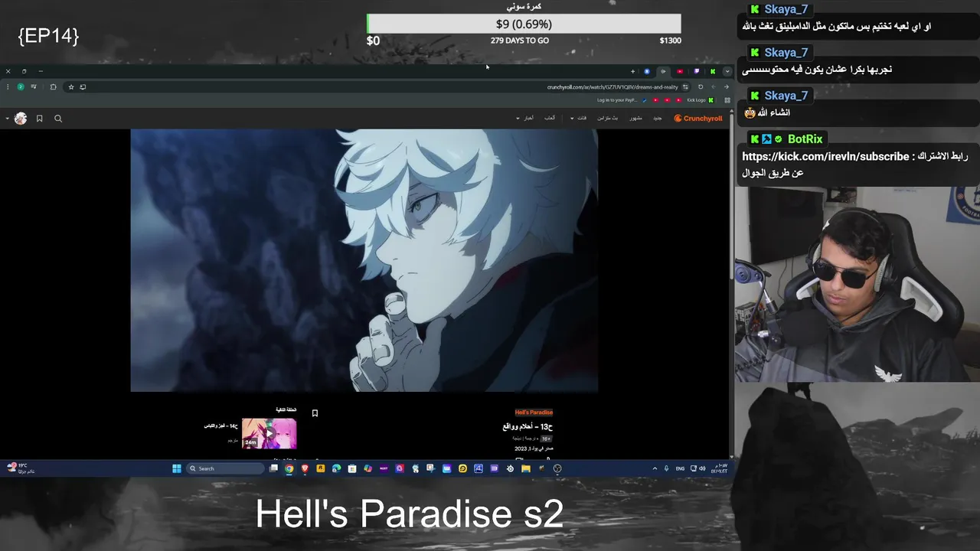Open the weather widget on taskbar
Viewport: 980px width, 551px height.
click(19, 468)
